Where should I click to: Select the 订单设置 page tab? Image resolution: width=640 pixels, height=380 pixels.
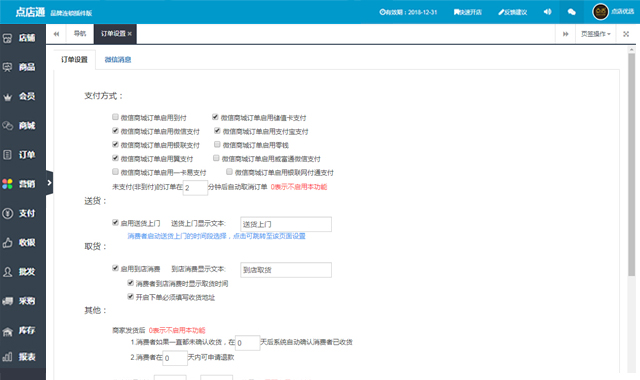[x=113, y=34]
